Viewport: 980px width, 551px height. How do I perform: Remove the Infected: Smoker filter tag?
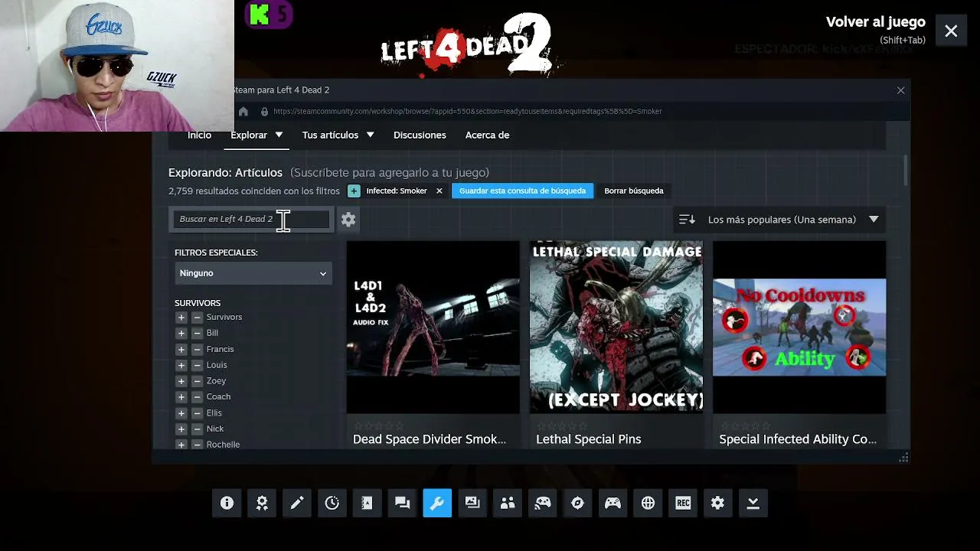pyautogui.click(x=439, y=191)
